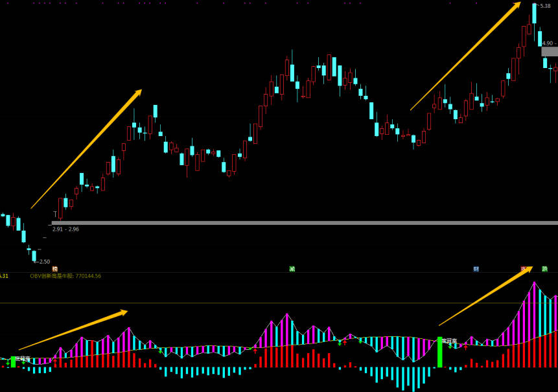Select the long gray 2.91-2.96 gap band

coord(305,223)
